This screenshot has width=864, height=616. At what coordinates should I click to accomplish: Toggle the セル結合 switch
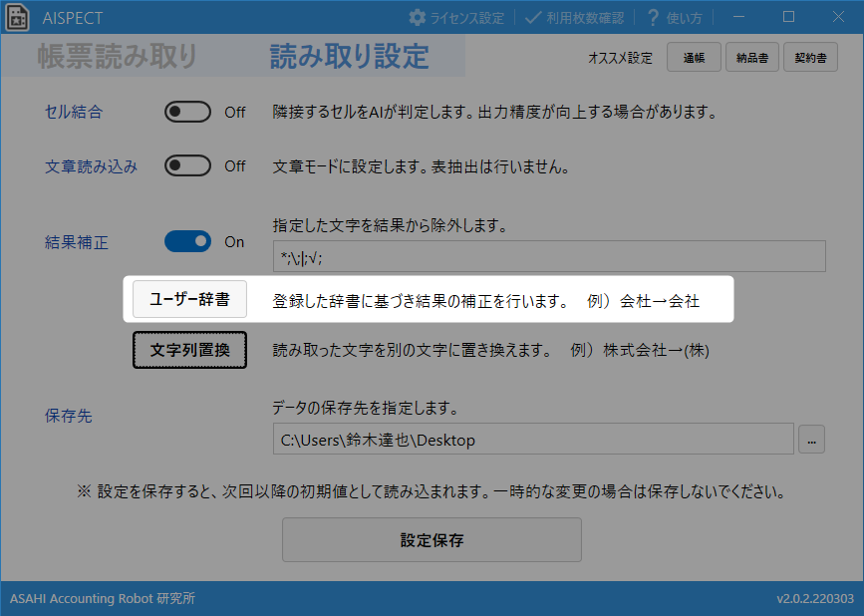(187, 112)
